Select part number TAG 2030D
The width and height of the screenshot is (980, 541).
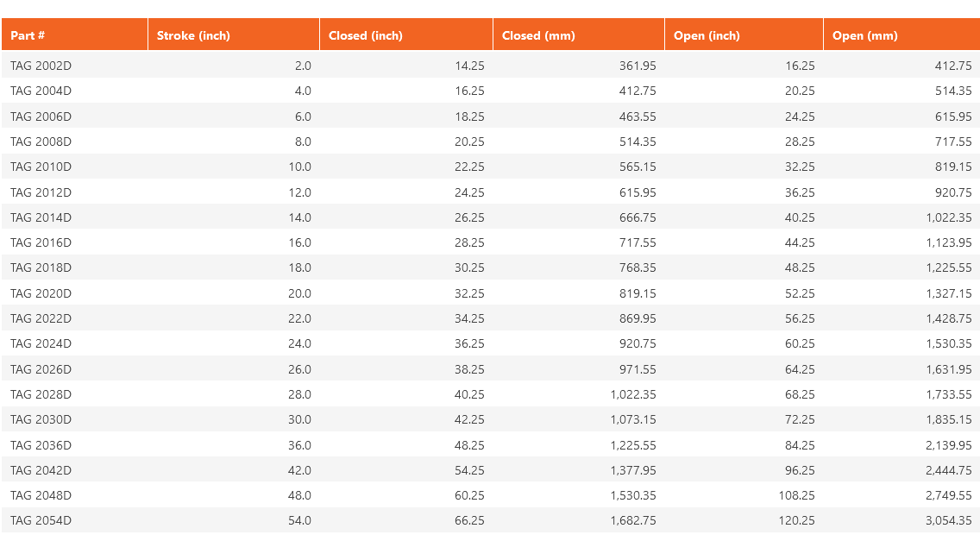[x=41, y=419]
